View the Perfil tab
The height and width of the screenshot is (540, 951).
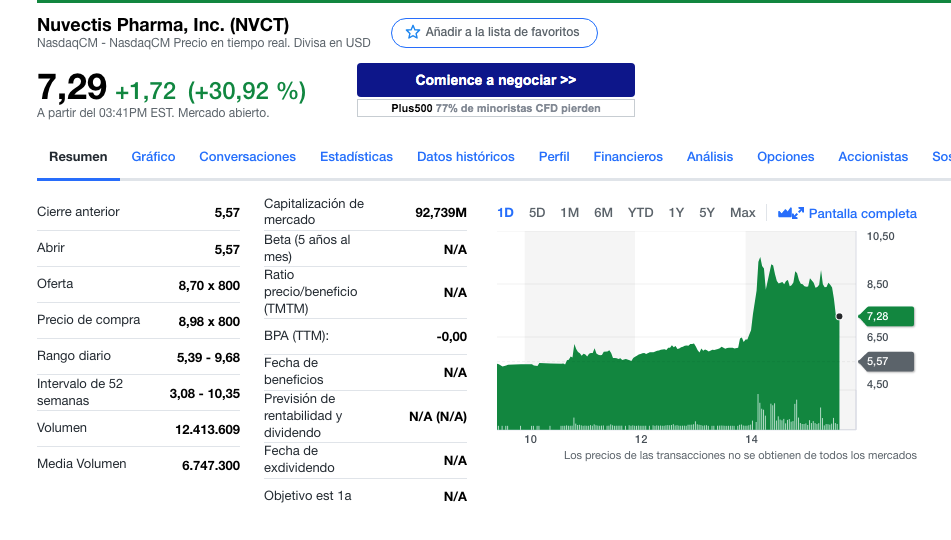click(x=554, y=157)
